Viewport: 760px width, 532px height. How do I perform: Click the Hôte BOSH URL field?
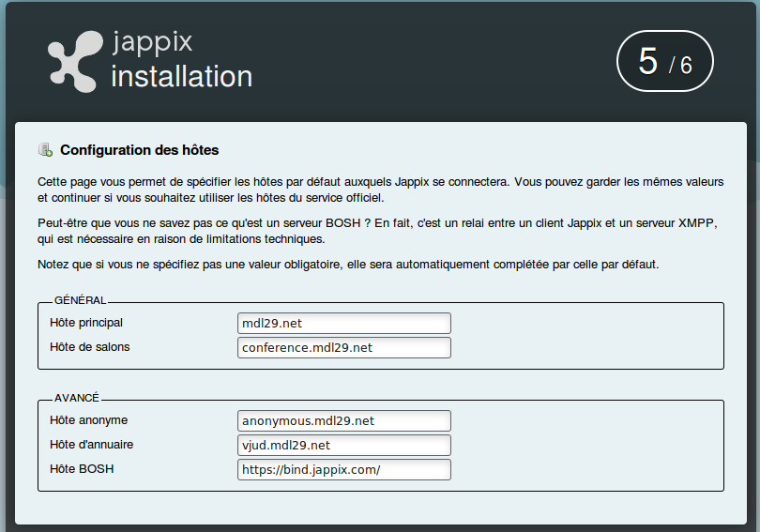click(344, 469)
